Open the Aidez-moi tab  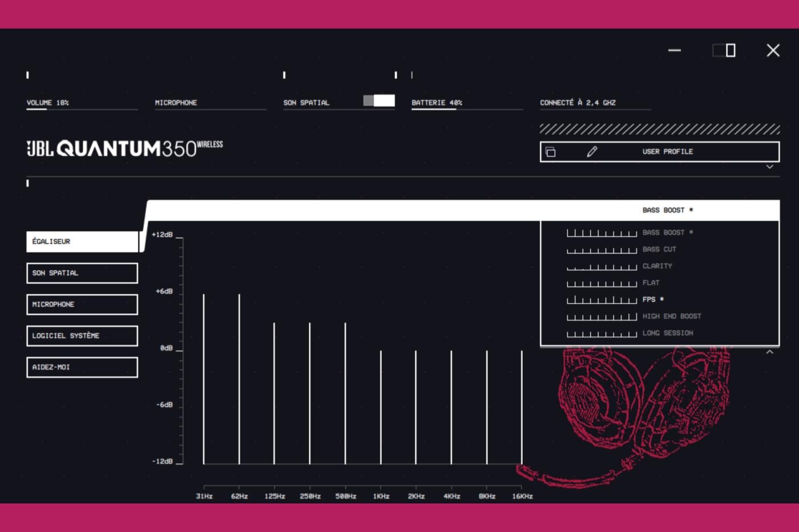point(82,367)
